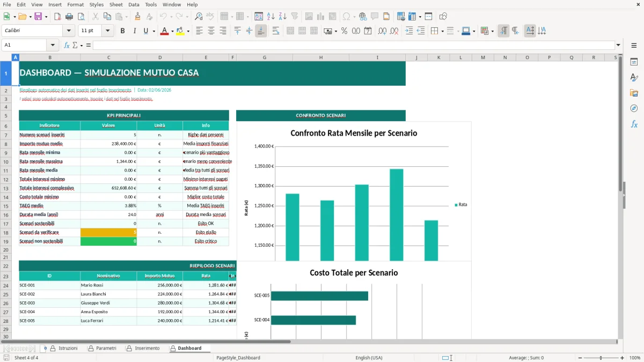Screen dimensions: 644x362
Task: Insert chart from toolbar
Action: 321,17
